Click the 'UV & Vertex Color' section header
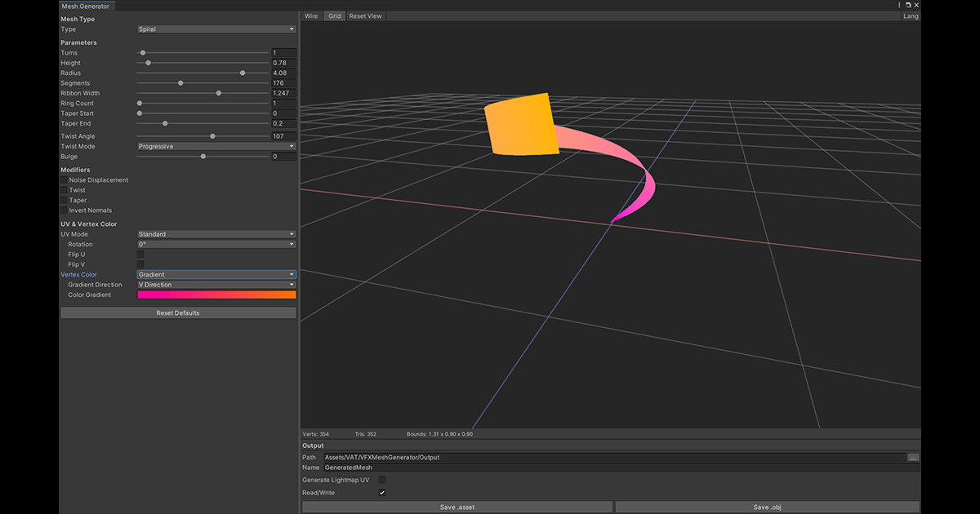980x514 pixels. 88,224
